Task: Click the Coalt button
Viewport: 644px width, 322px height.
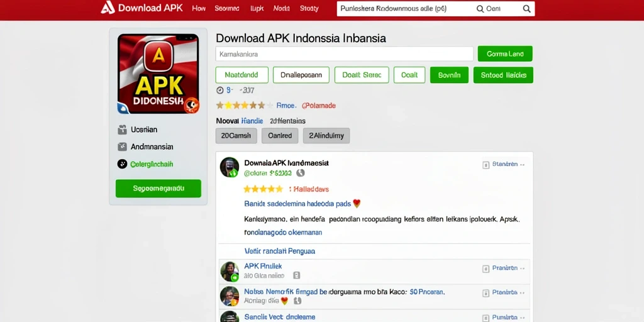Action: click(409, 75)
